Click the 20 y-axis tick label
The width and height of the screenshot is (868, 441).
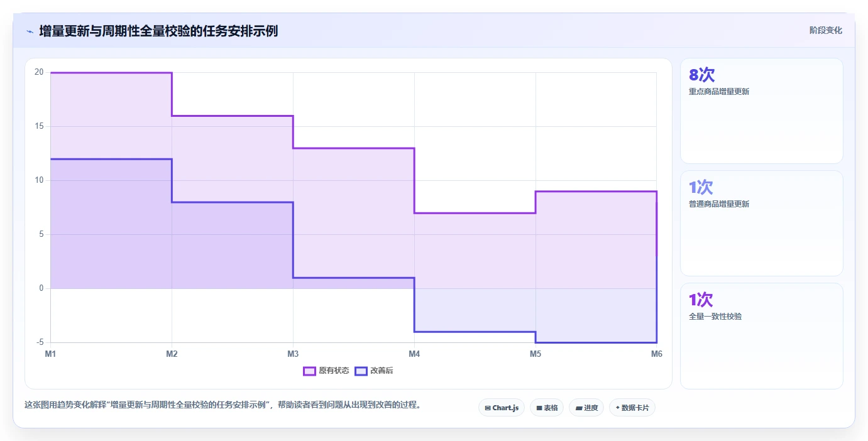[39, 72]
